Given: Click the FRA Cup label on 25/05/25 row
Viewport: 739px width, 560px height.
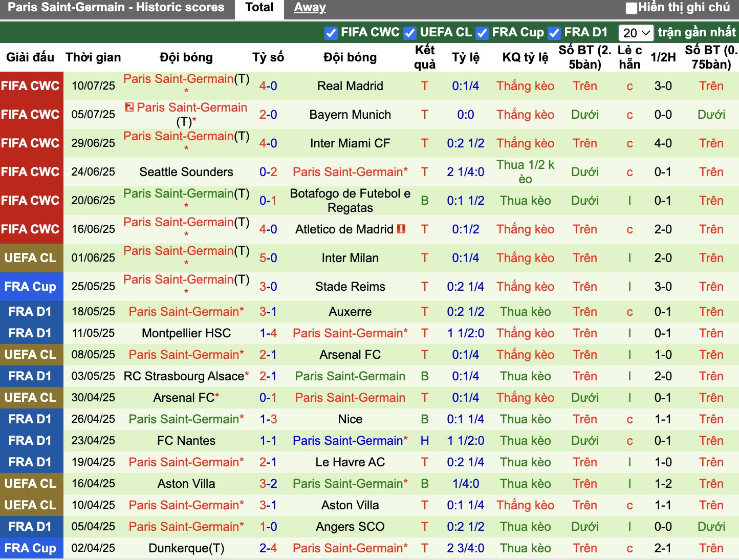Looking at the screenshot, I should tap(30, 286).
